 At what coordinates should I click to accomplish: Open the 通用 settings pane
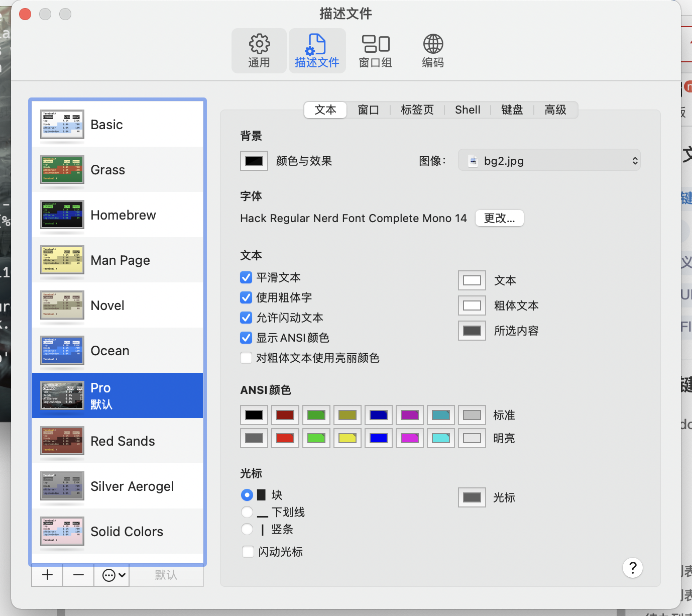coord(259,50)
